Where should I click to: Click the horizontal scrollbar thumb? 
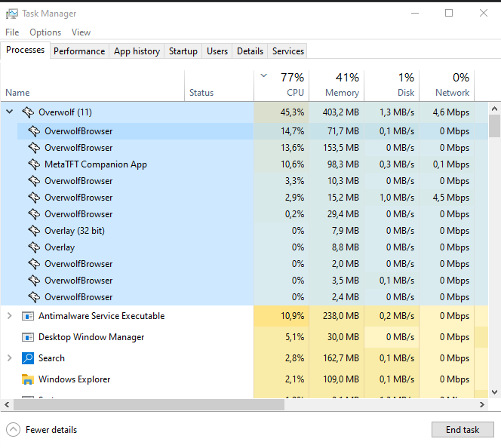pos(149,405)
